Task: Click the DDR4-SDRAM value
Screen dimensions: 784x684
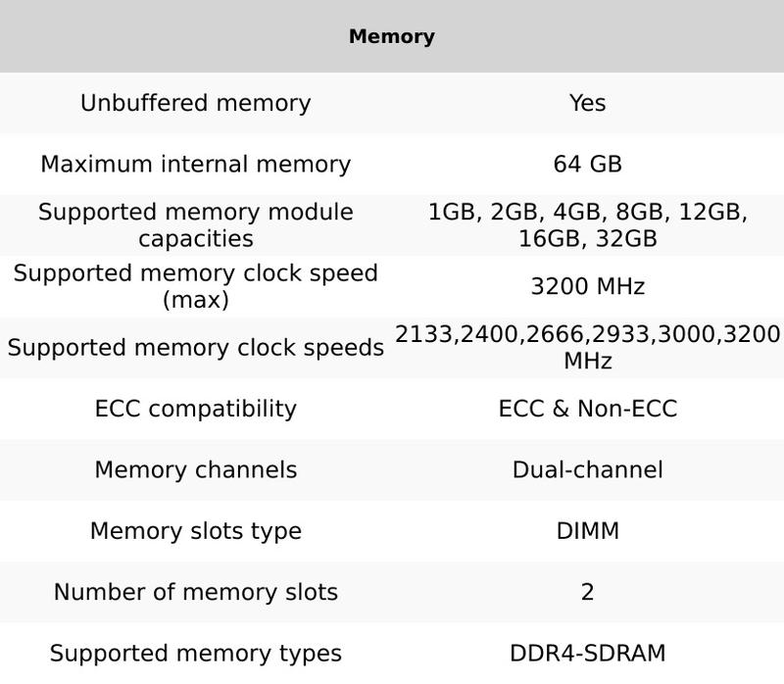Action: [x=587, y=654]
